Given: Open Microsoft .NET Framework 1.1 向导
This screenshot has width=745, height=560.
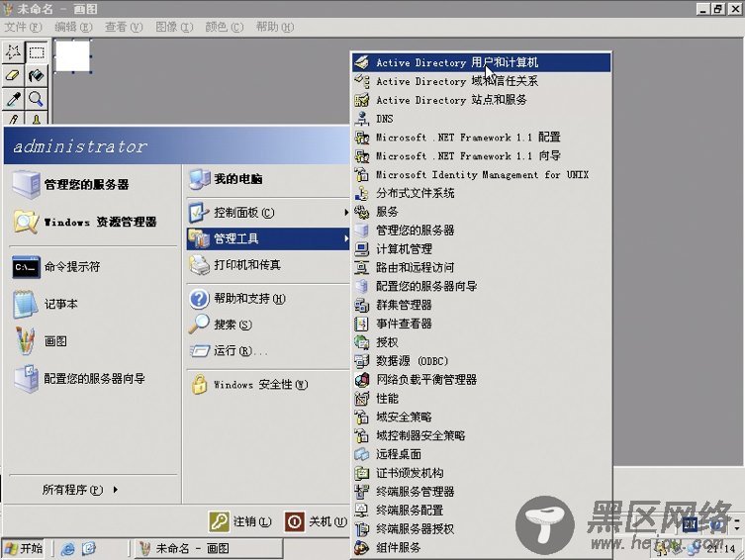Looking at the screenshot, I should 481,155.
